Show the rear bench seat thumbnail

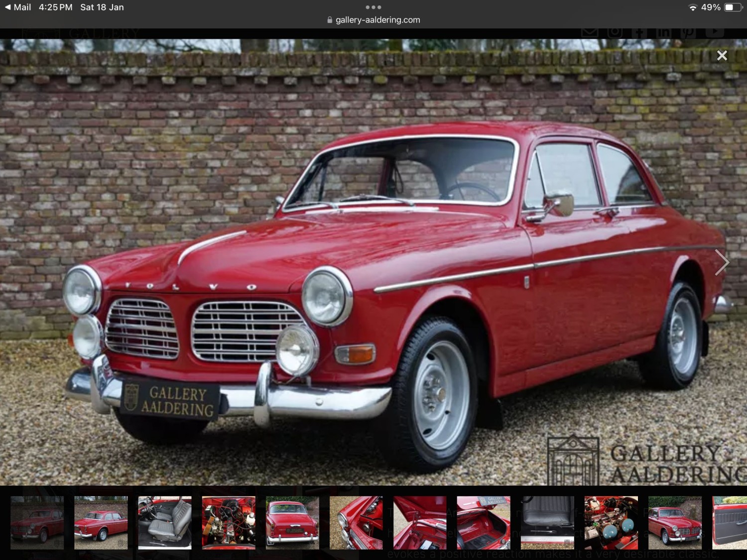547,523
